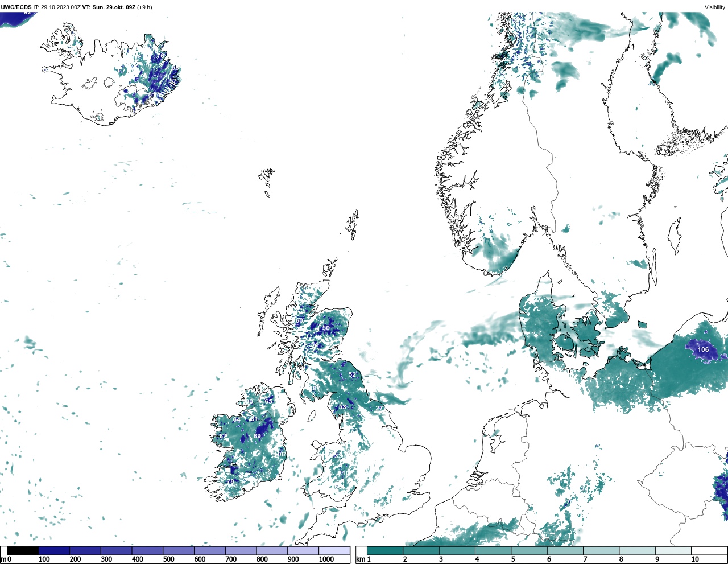Screen dimensions: 728x564
Task: Click the '50' value in northeast Scotland
Action: pyautogui.click(x=326, y=328)
